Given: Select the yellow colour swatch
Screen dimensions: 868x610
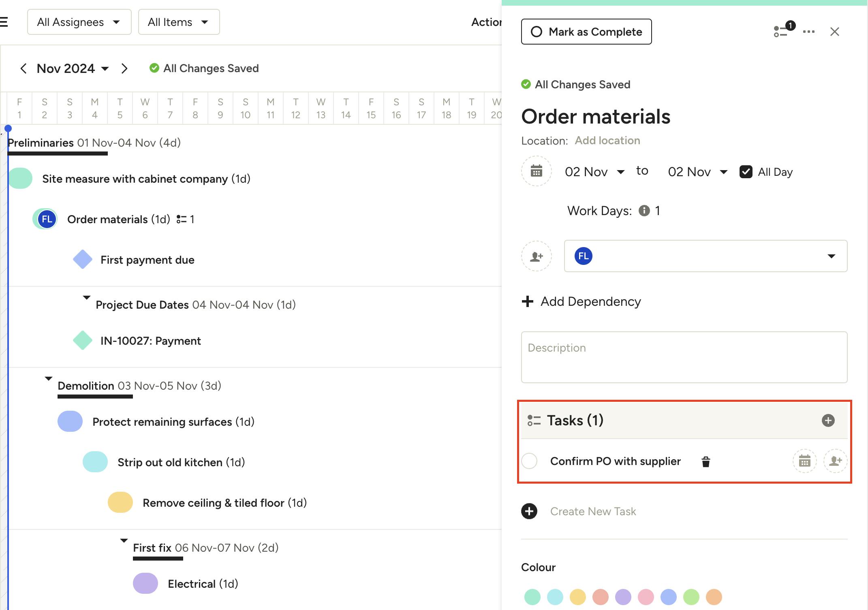Looking at the screenshot, I should point(577,597).
